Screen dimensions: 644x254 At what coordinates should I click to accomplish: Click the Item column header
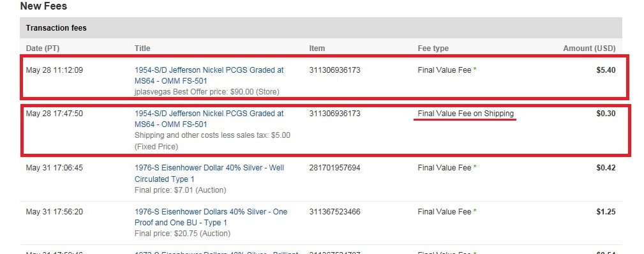[317, 49]
